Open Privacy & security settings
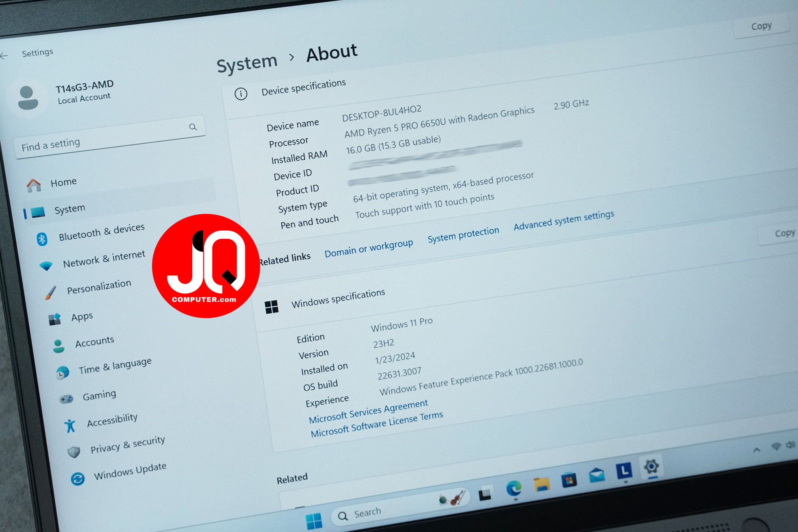 [x=128, y=445]
